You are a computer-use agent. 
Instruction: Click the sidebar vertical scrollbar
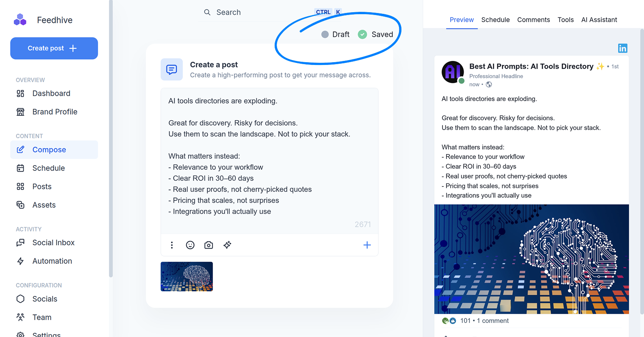[x=111, y=138]
